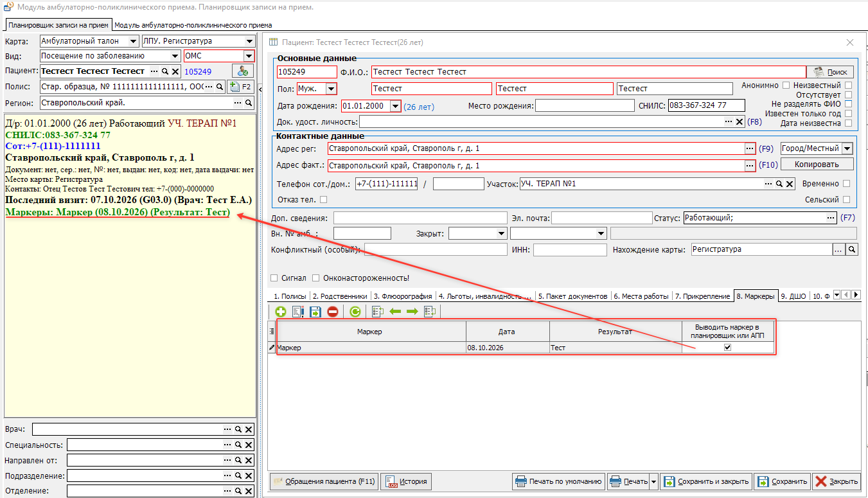Toggle the Анонимно checkbox

[786, 85]
